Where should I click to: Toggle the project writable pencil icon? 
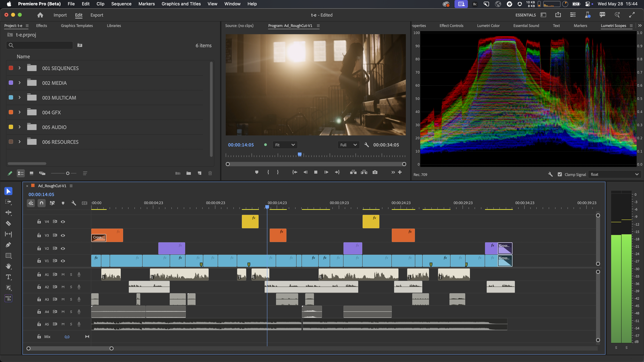coord(10,173)
